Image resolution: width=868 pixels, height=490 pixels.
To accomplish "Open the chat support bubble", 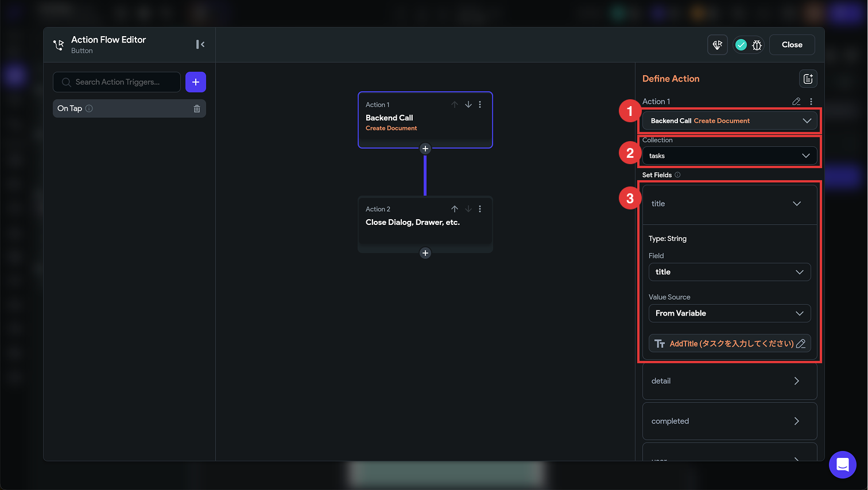I will tap(842, 464).
